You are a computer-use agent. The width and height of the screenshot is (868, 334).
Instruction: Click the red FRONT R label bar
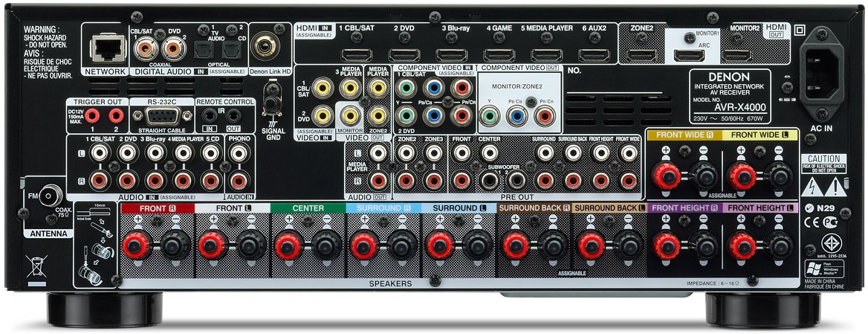[158, 208]
